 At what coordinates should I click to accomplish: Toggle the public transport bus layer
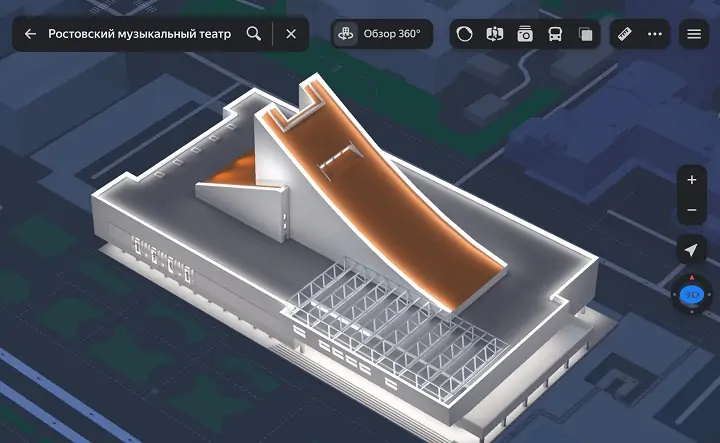tap(555, 34)
